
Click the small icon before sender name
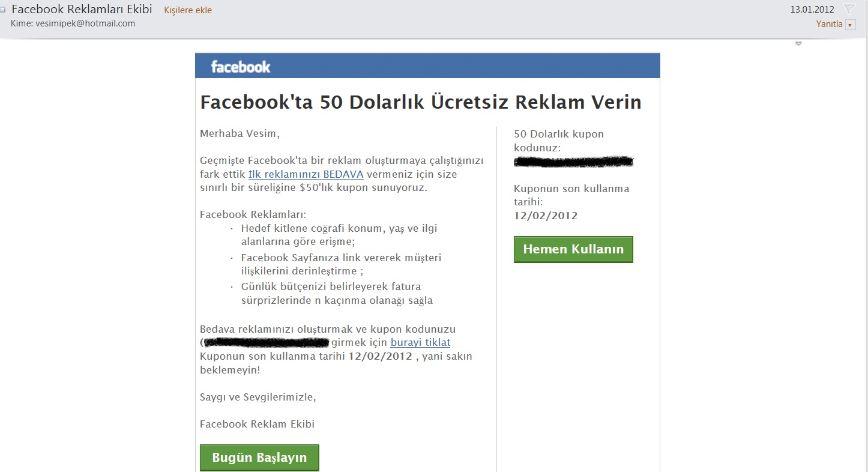point(3,10)
